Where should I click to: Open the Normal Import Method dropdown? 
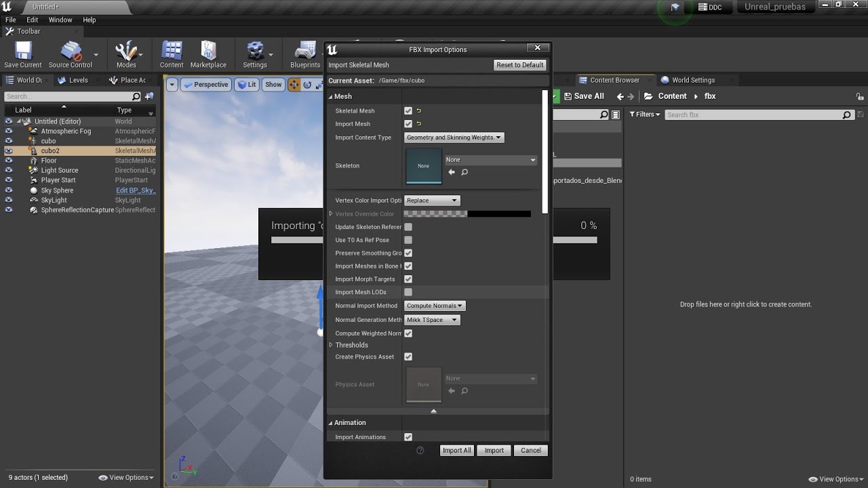coord(435,306)
